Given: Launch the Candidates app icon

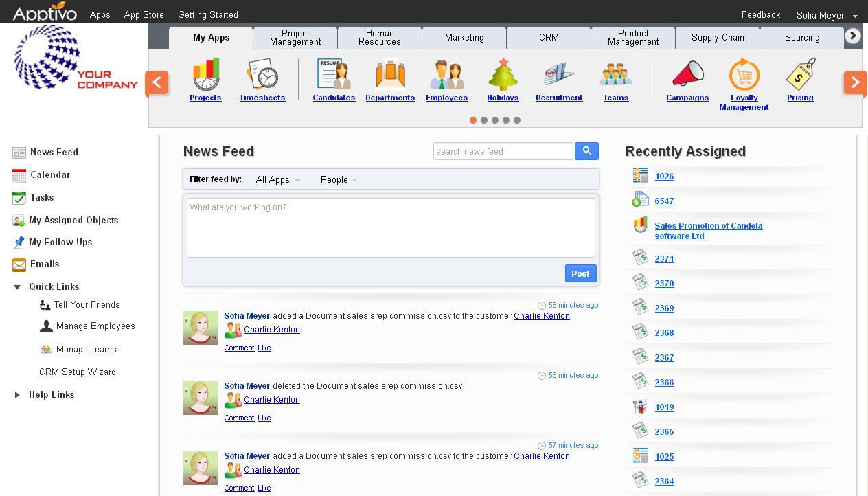Looking at the screenshot, I should pyautogui.click(x=334, y=74).
